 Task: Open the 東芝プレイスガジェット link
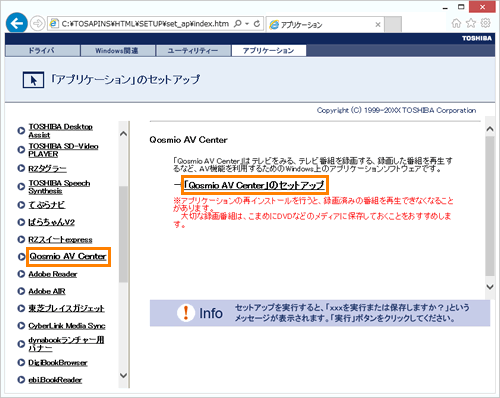coord(66,308)
